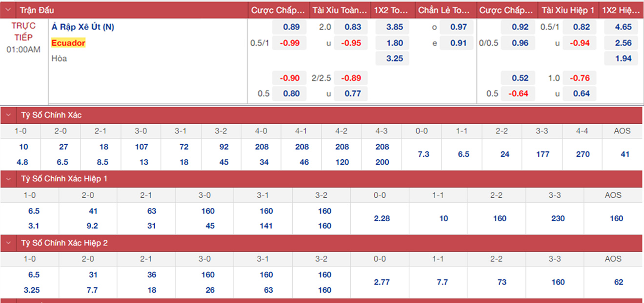Select second-half 2-2 score odds 73
Image resolution: width=644 pixels, height=303 pixels.
[502, 282]
